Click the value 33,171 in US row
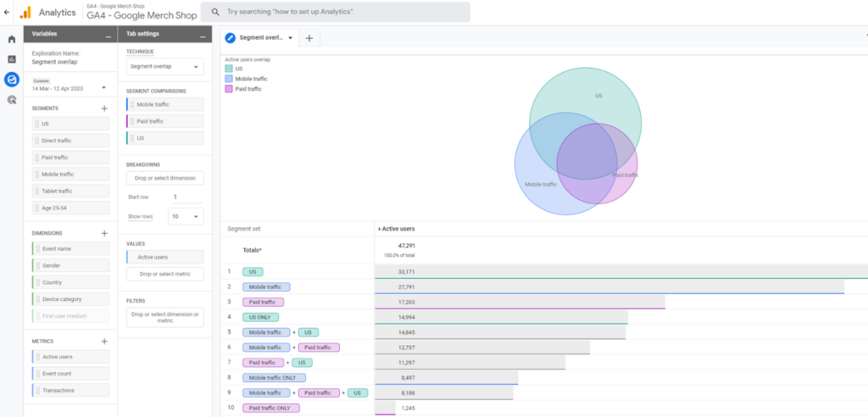This screenshot has width=868, height=417. point(406,272)
